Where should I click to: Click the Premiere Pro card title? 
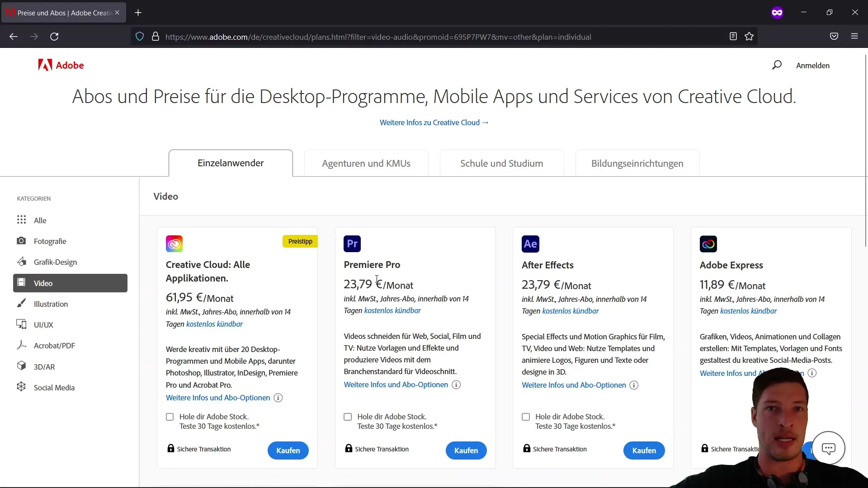(x=372, y=264)
